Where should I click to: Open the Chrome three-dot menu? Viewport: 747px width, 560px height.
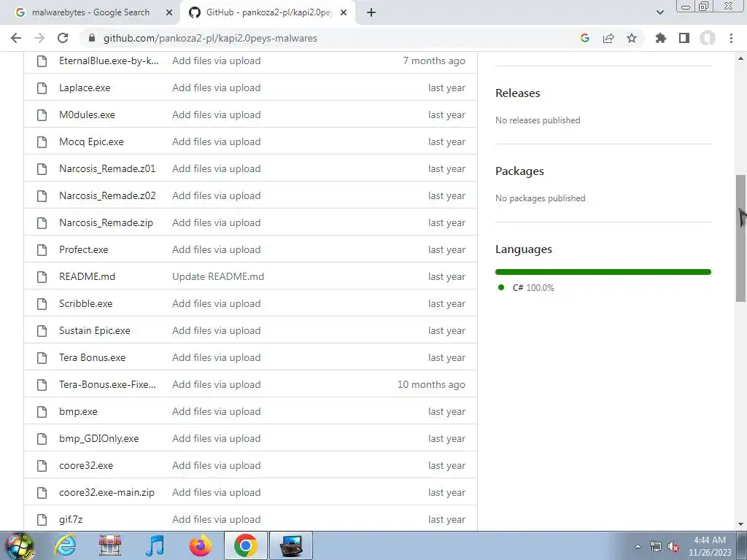point(731,38)
